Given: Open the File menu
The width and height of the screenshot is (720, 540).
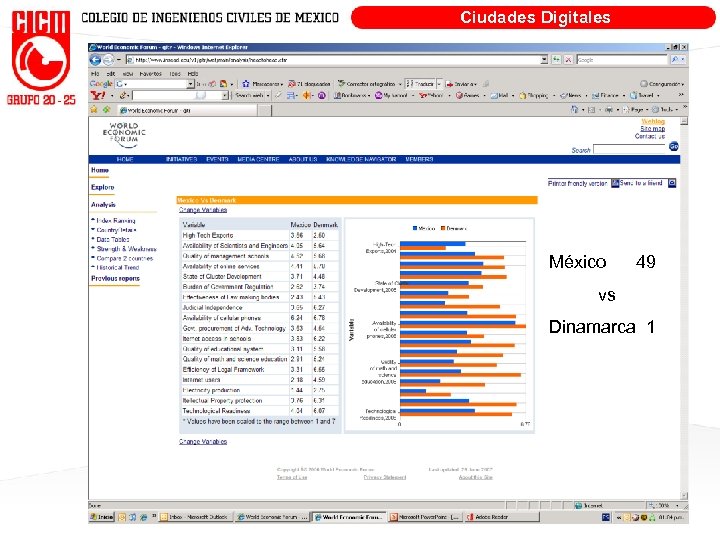Looking at the screenshot, I should 95,73.
